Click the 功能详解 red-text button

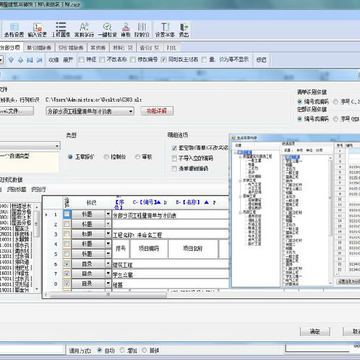pyautogui.click(x=157, y=111)
